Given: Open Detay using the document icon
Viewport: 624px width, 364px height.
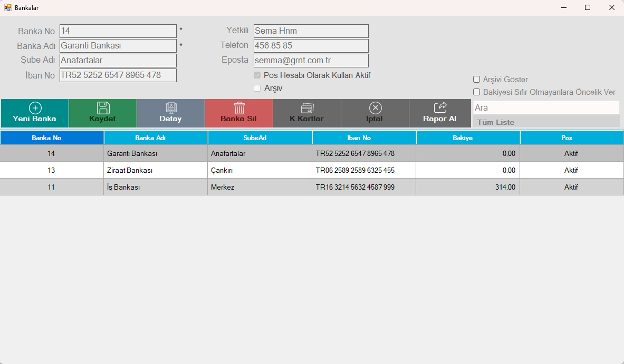Looking at the screenshot, I should pos(171,108).
